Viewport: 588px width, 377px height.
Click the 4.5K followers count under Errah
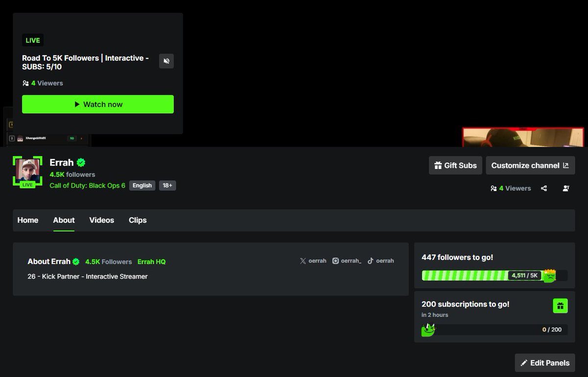(73, 174)
